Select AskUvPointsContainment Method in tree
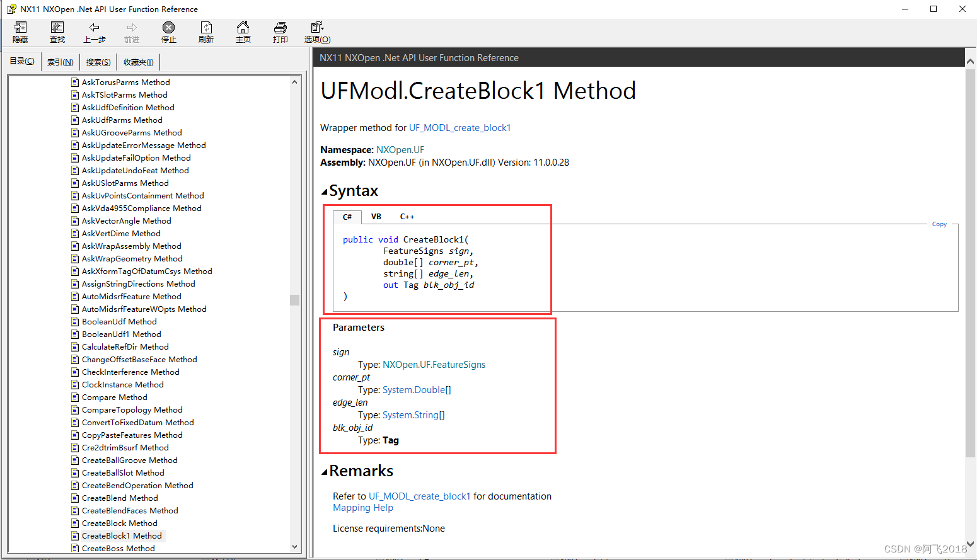 point(143,196)
